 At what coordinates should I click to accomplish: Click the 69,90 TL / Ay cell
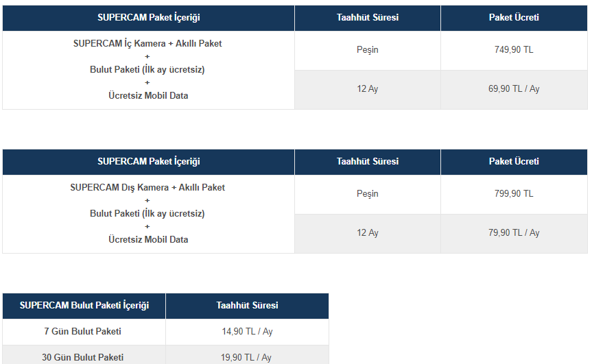click(x=514, y=89)
